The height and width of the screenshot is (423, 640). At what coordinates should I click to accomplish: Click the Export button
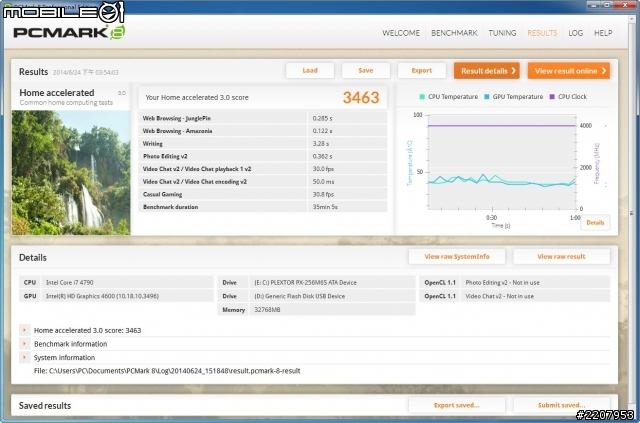click(422, 71)
